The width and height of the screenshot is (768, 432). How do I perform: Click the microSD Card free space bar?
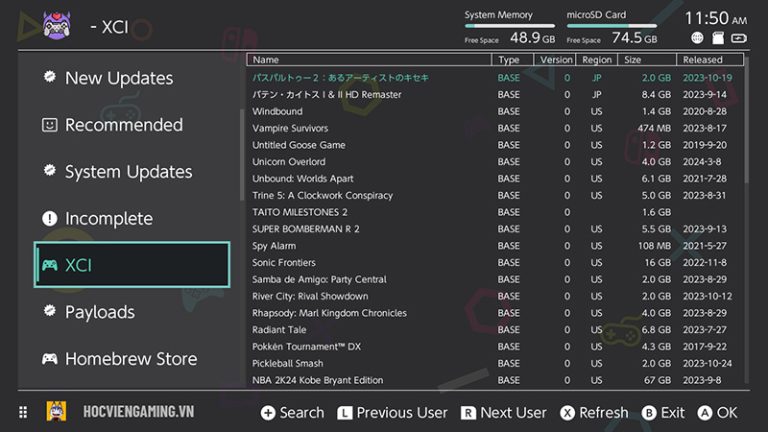click(611, 26)
